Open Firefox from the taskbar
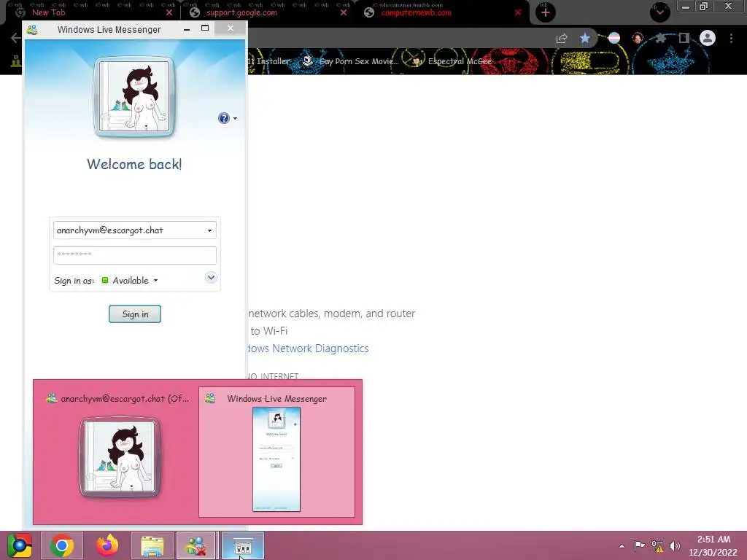This screenshot has height=560, width=747. pyautogui.click(x=107, y=545)
